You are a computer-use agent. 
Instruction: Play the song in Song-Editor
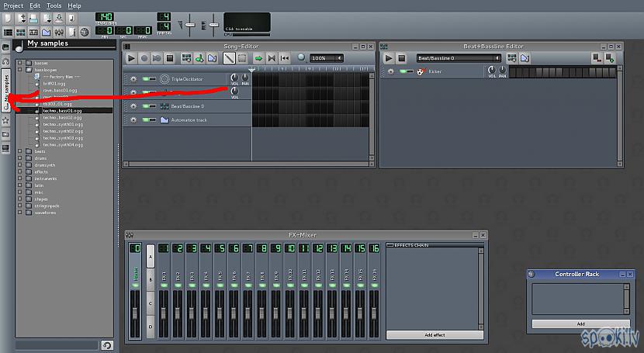[131, 58]
